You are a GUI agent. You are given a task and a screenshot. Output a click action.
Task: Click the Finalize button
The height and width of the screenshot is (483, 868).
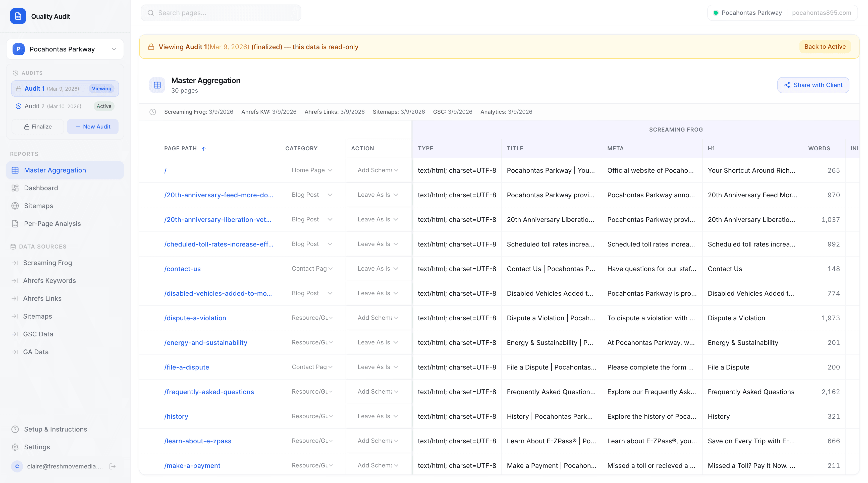38,127
